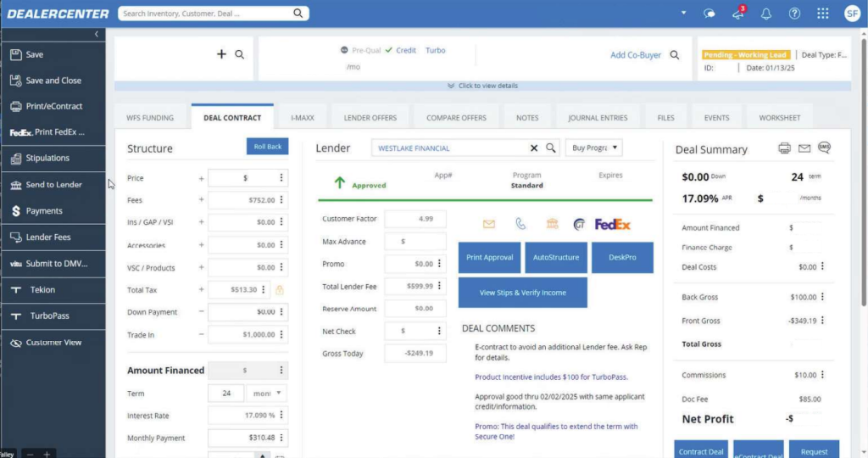Click the DeskPro button
Viewport: 868px width, 458px height.
(622, 258)
